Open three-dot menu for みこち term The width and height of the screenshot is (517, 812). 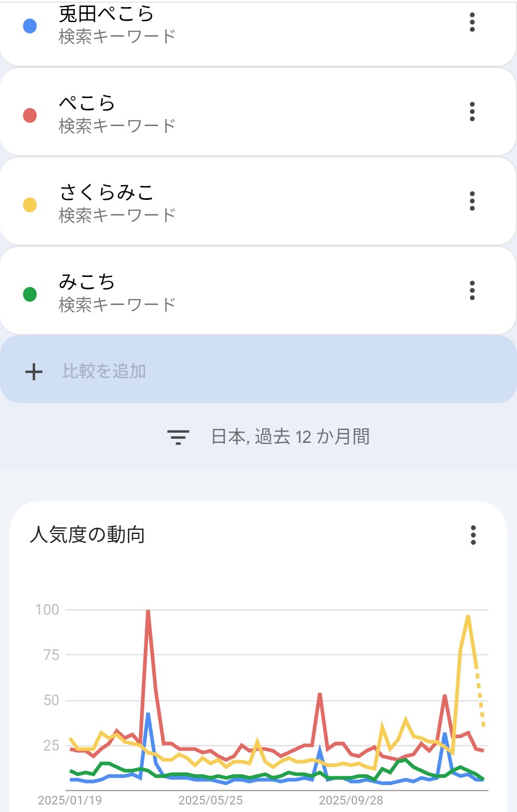tap(472, 290)
